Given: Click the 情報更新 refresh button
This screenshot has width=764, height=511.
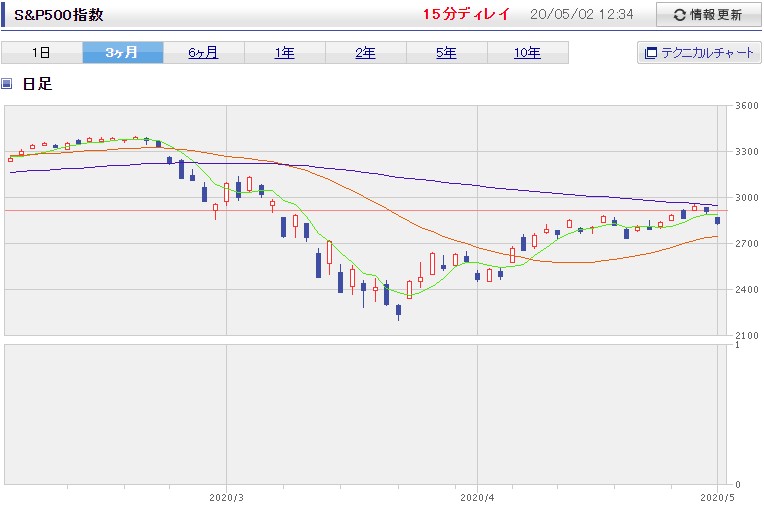Looking at the screenshot, I should (708, 15).
